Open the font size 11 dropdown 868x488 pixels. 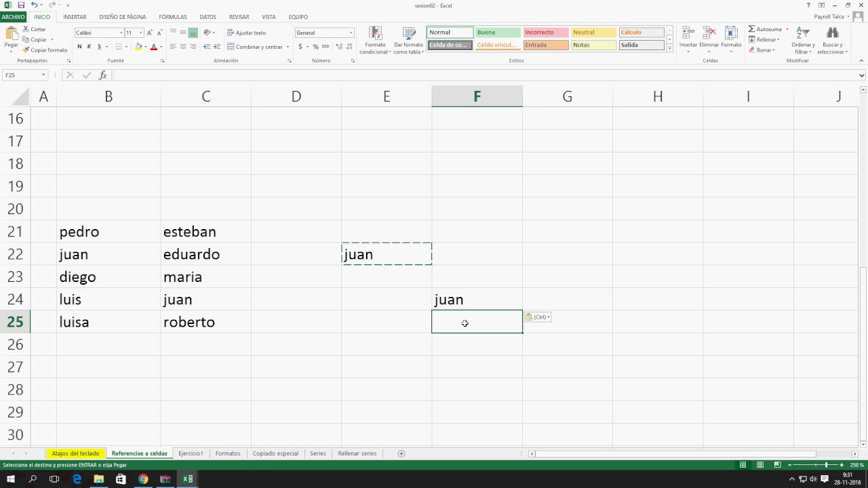tap(140, 33)
